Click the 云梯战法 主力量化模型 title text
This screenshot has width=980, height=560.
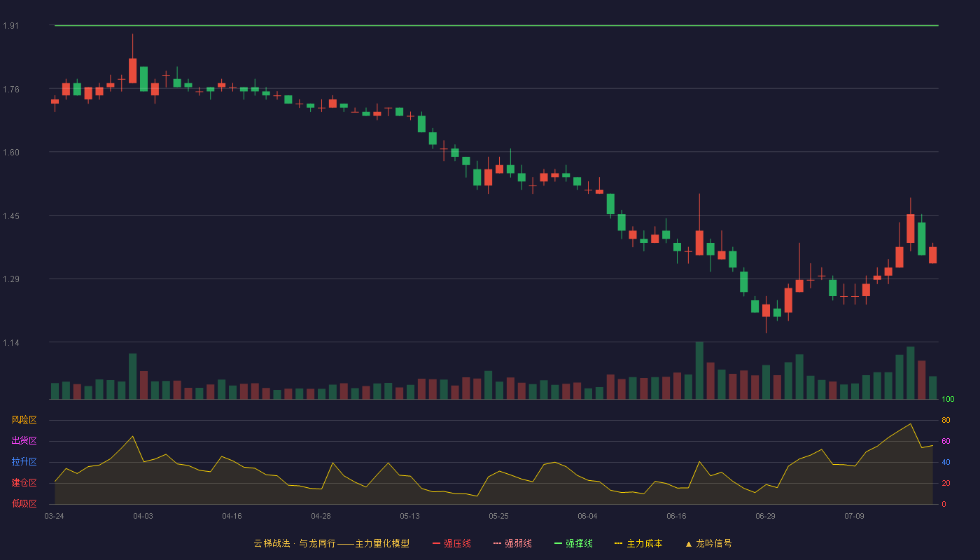coord(332,543)
